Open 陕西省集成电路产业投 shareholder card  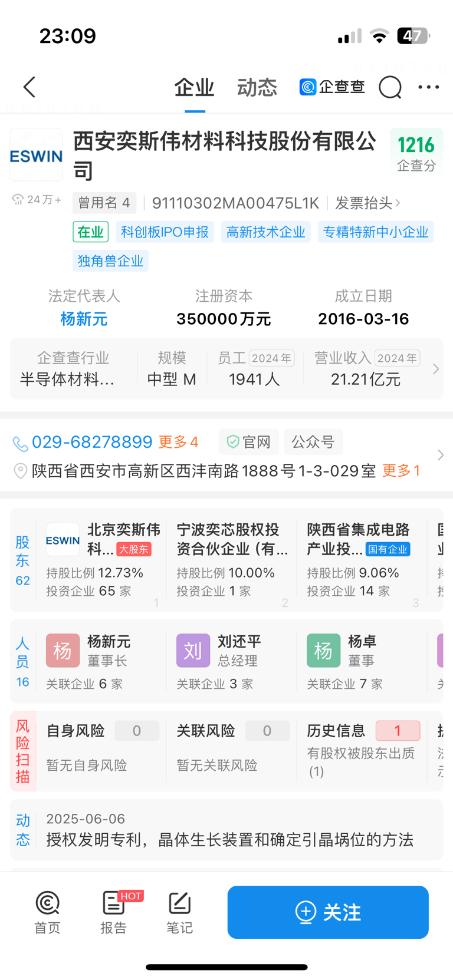pyautogui.click(x=361, y=560)
